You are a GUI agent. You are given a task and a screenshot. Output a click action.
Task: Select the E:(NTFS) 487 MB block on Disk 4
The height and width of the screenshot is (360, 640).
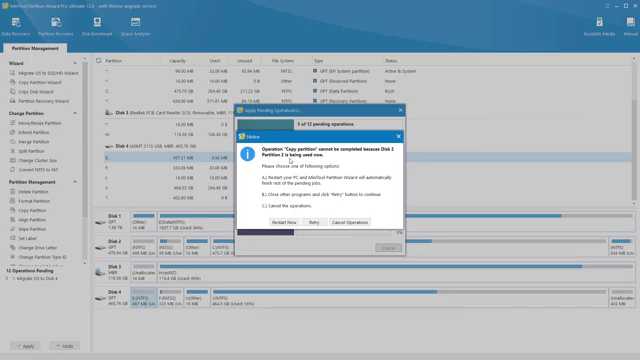tap(144, 298)
